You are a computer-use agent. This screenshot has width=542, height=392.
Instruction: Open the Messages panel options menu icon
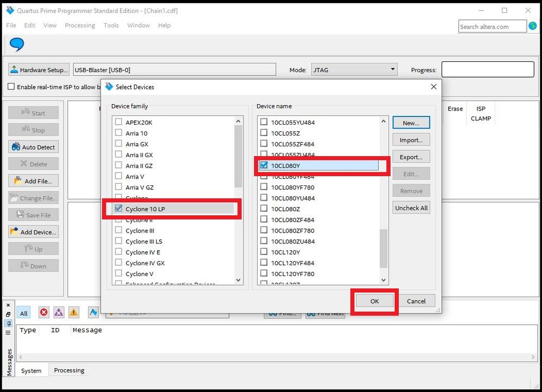click(8, 332)
